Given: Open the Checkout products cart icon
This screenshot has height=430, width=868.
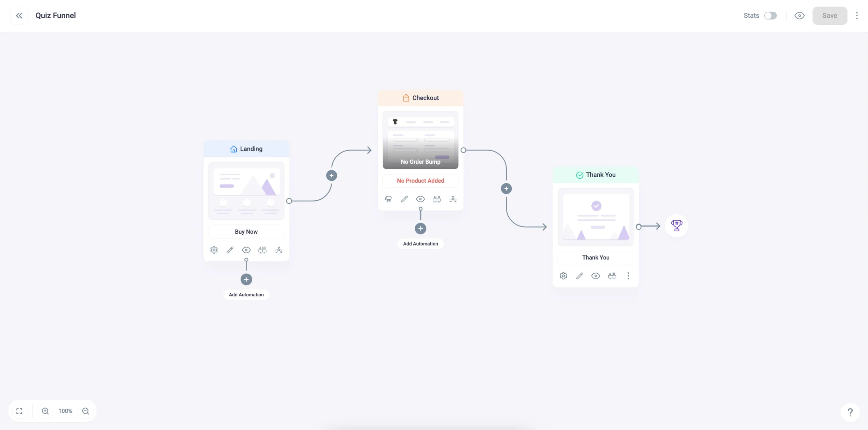Looking at the screenshot, I should pos(388,199).
